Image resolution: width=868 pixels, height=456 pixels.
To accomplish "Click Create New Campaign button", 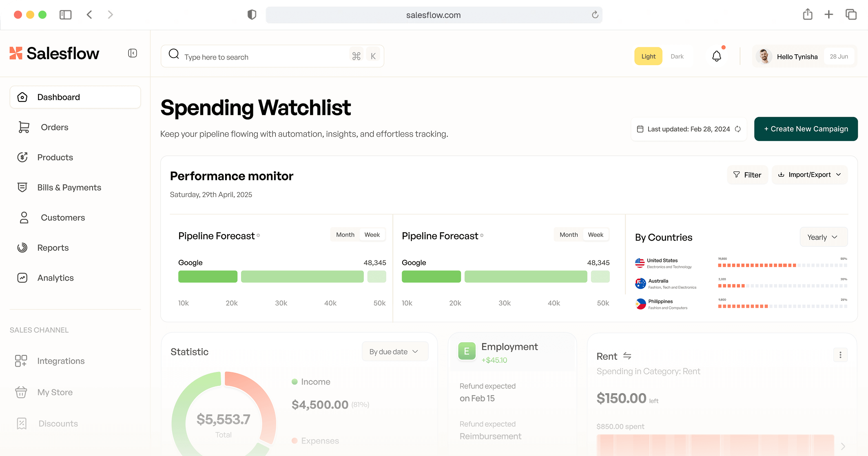I will click(x=806, y=129).
